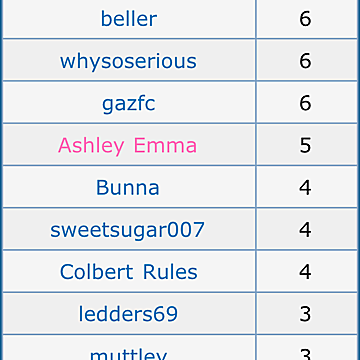Select the count 4 in Bunna row
360x360 pixels.
tap(305, 188)
